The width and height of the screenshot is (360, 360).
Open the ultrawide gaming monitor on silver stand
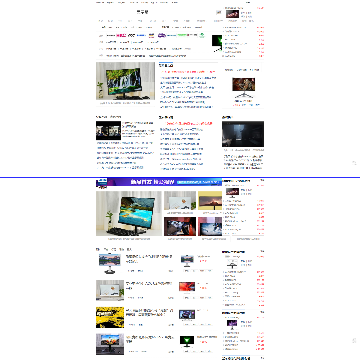tap(244, 88)
